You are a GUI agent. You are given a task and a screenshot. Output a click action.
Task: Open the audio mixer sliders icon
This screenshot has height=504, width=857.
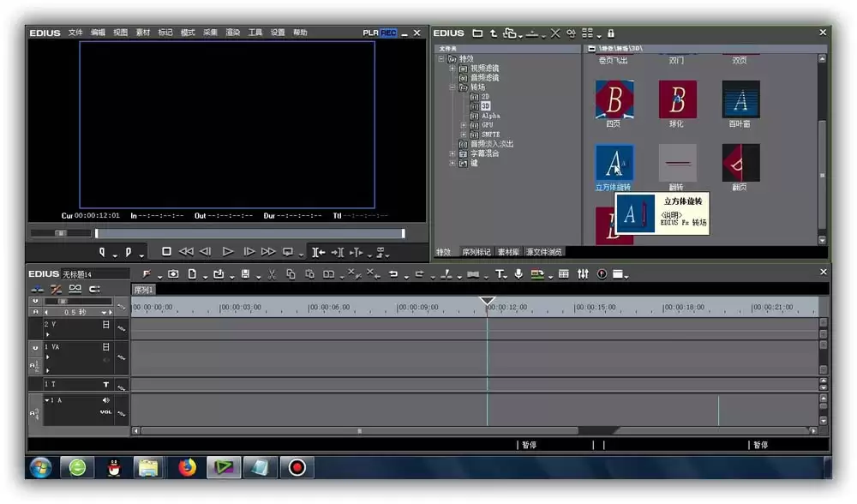point(583,274)
